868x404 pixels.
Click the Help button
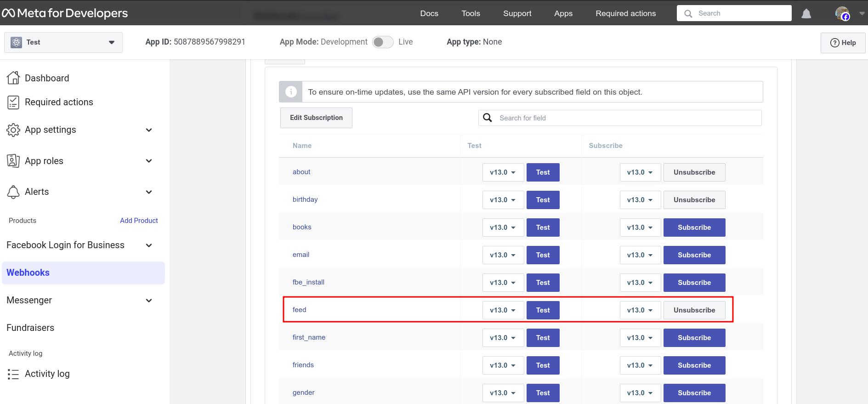tap(843, 43)
